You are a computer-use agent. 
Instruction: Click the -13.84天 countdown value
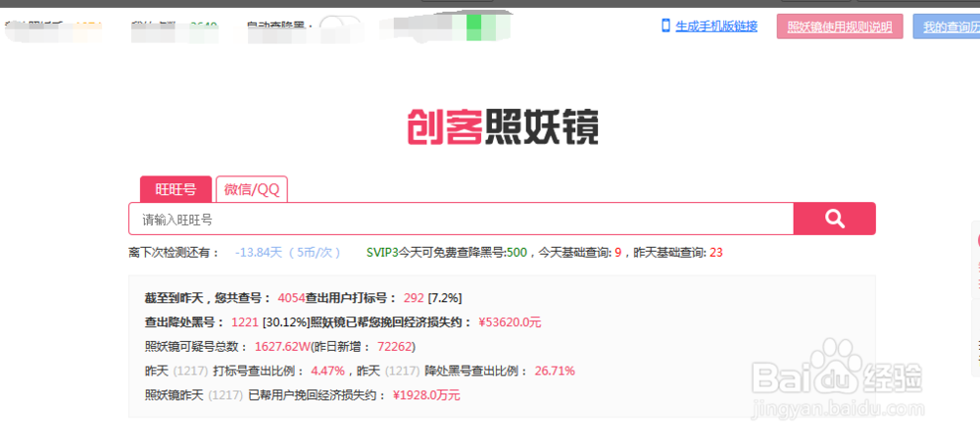pyautogui.click(x=260, y=253)
